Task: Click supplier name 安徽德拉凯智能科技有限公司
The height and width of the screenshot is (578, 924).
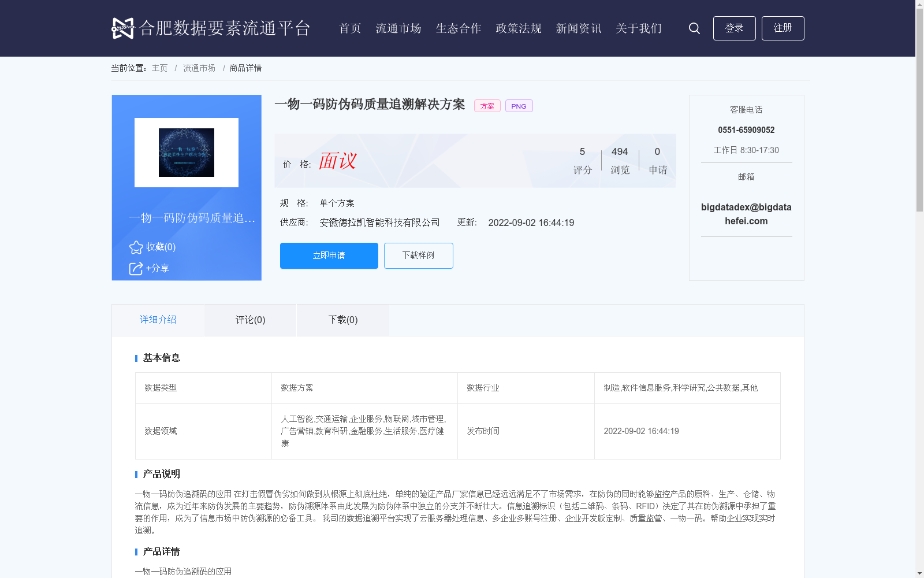Action: click(x=379, y=223)
